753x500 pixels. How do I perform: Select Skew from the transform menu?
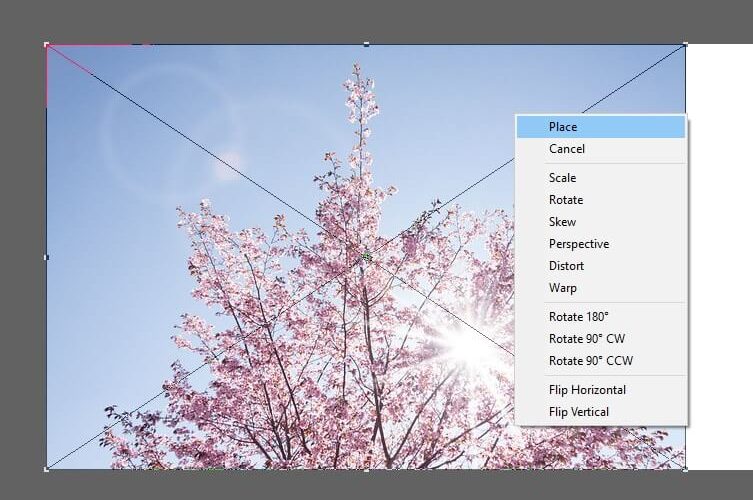point(601,222)
